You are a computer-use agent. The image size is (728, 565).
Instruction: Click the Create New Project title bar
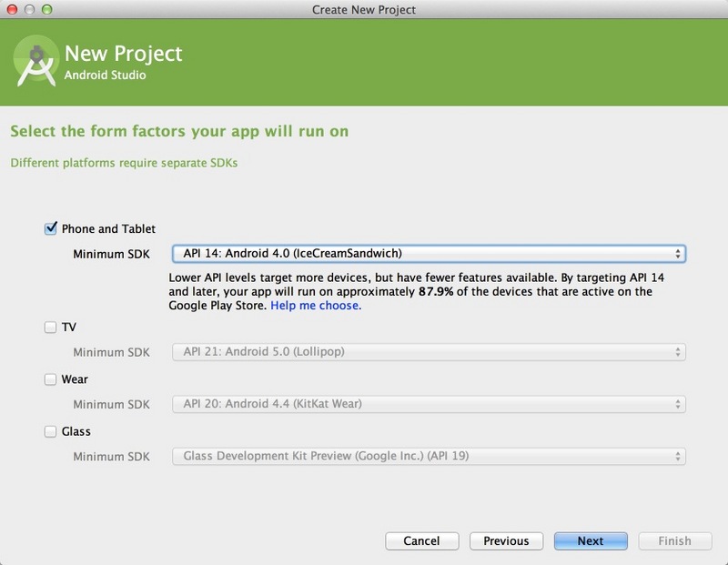tap(364, 10)
